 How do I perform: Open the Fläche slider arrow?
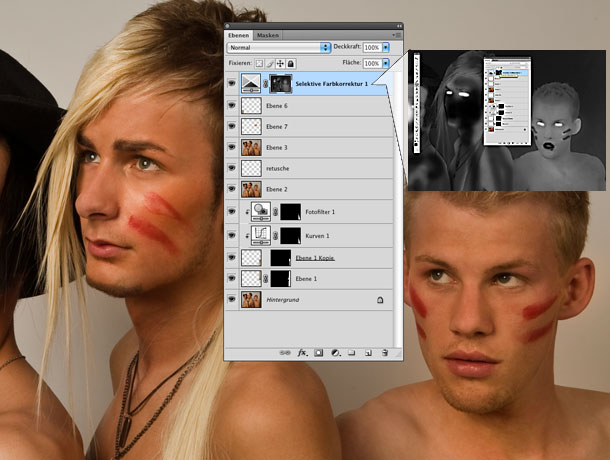coord(386,63)
